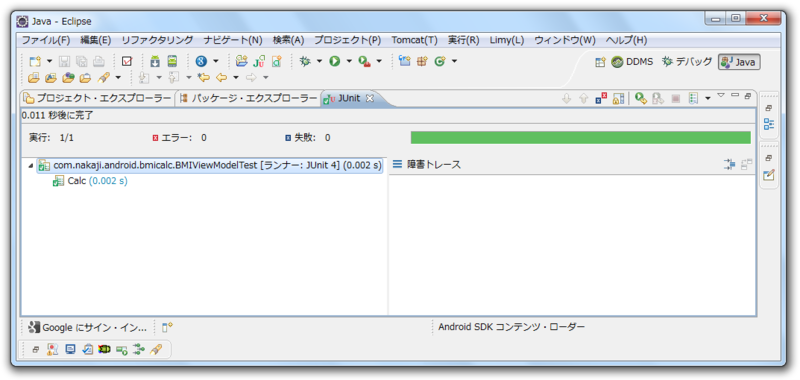Click the yellow Back navigation arrow
This screenshot has width=800, height=380.
(x=221, y=78)
